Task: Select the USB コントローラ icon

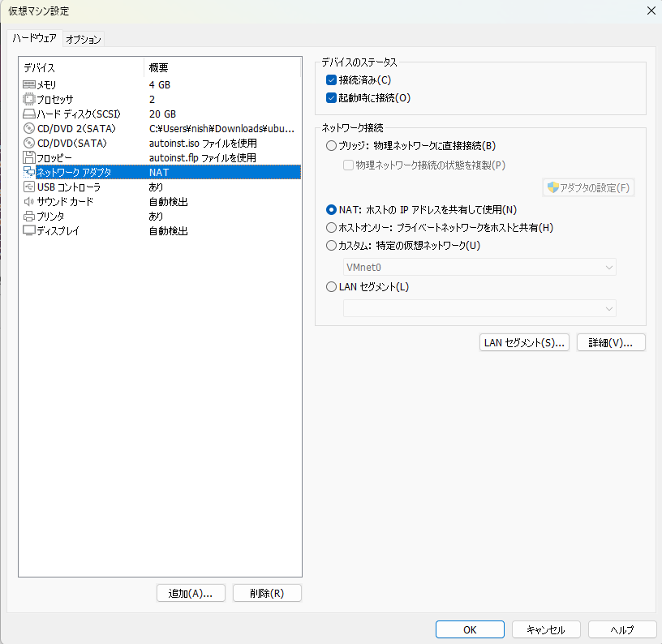Action: click(28, 187)
